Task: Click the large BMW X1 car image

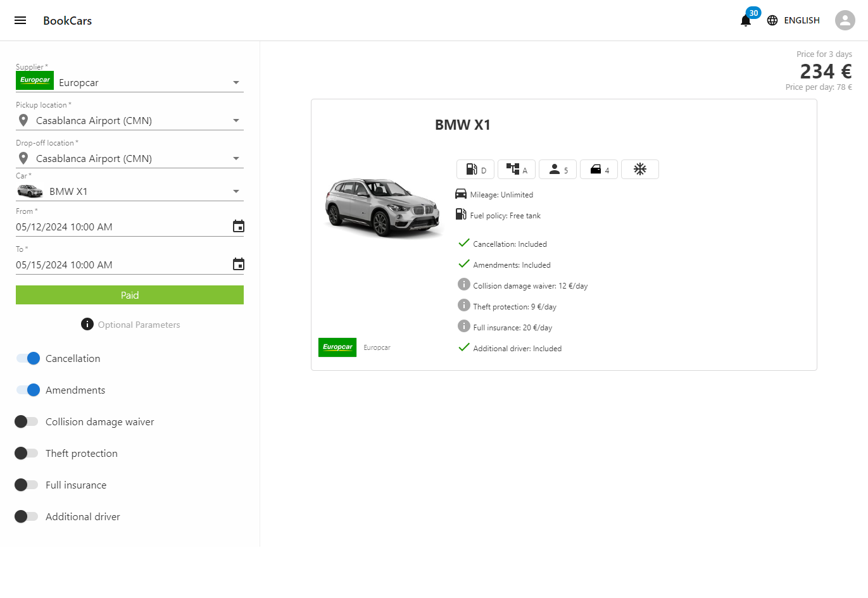Action: 383,208
